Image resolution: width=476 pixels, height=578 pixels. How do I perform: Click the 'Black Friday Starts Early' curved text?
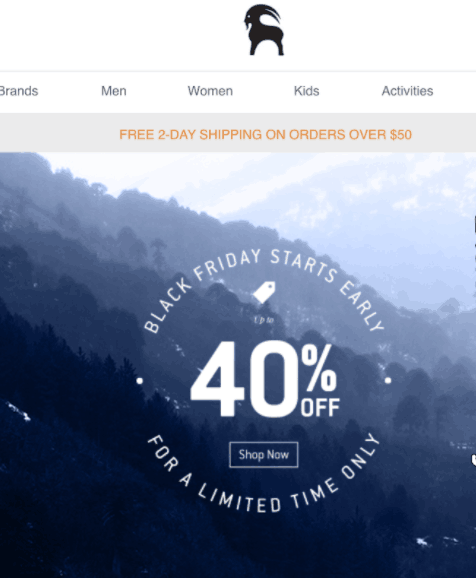[264, 285]
